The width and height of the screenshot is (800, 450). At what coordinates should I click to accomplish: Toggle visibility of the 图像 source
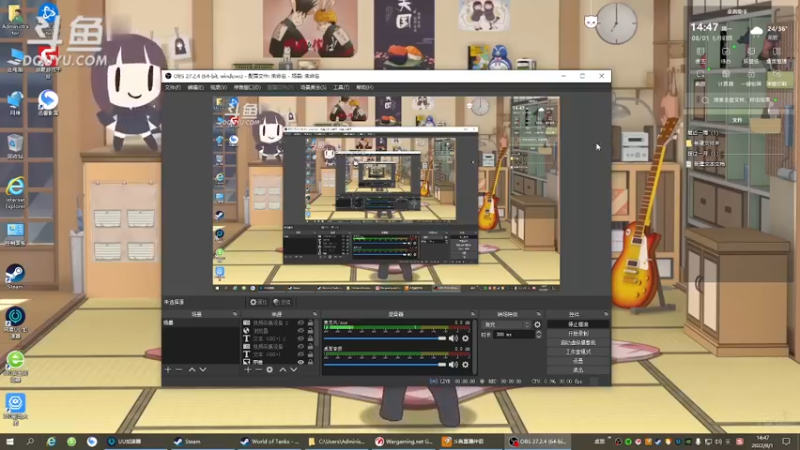click(301, 362)
